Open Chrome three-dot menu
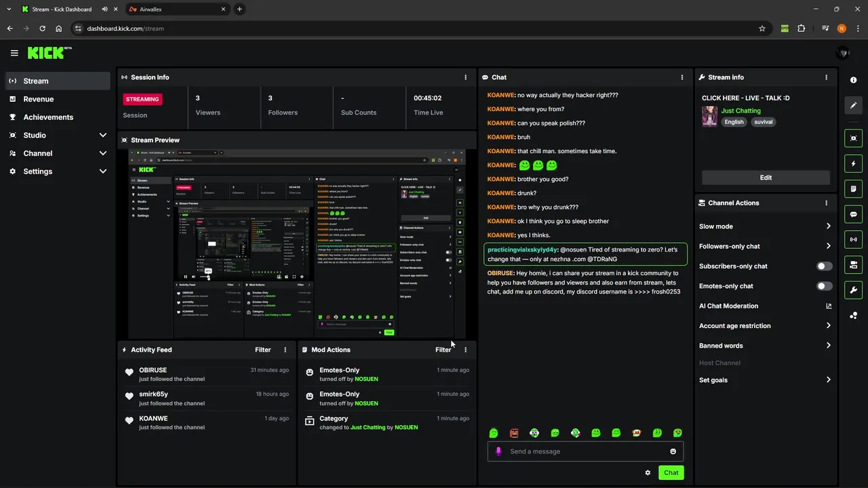868x488 pixels. coord(858,28)
